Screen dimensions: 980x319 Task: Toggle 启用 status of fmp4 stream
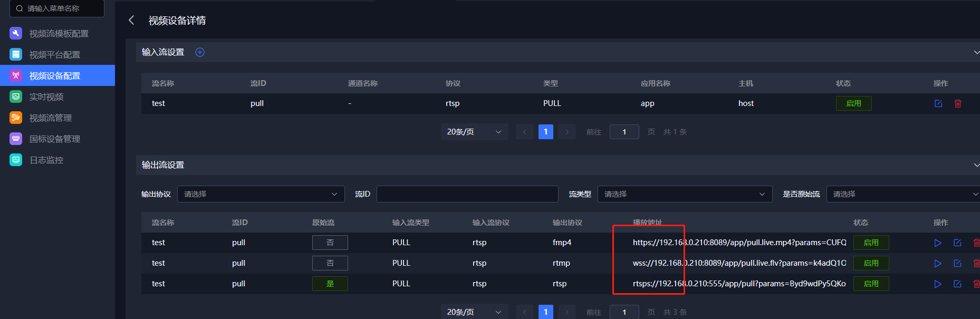coord(871,243)
